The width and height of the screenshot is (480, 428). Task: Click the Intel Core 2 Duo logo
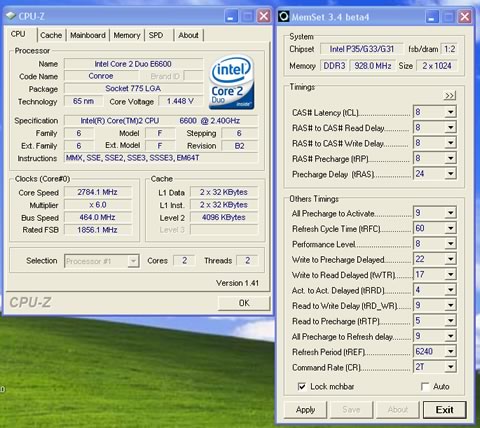point(232,82)
